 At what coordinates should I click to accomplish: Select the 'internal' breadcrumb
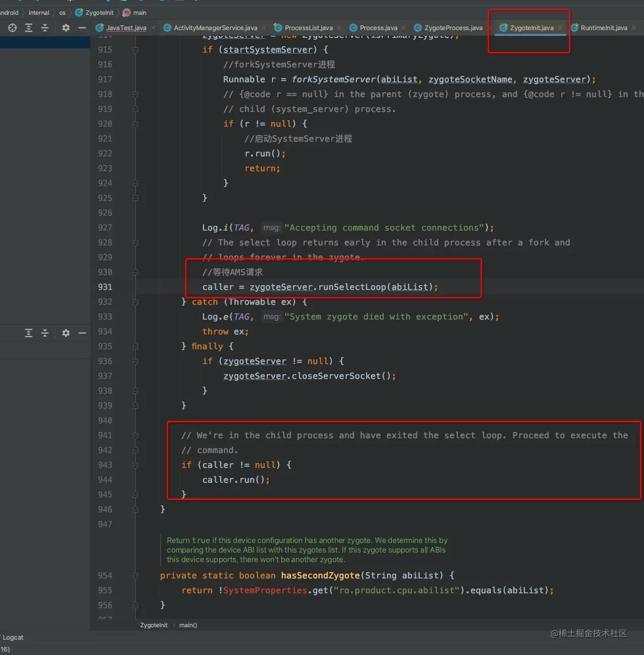[39, 13]
